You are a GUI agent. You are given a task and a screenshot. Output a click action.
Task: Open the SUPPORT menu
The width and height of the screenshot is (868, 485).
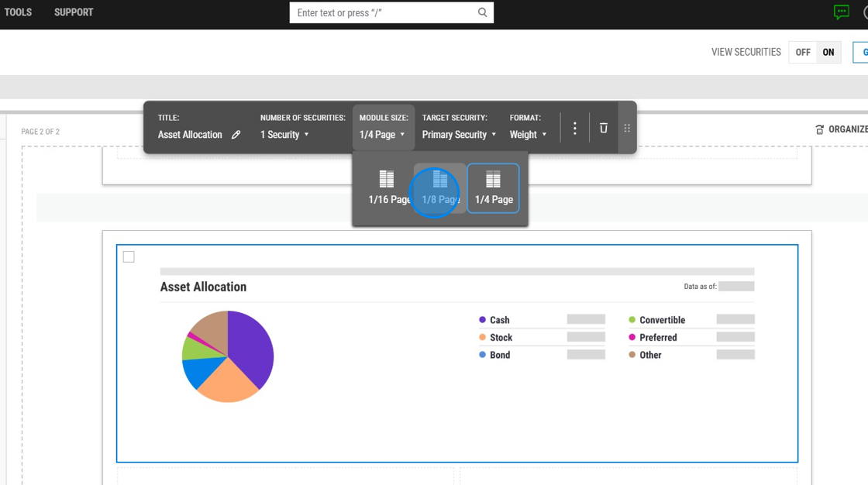pos(74,12)
